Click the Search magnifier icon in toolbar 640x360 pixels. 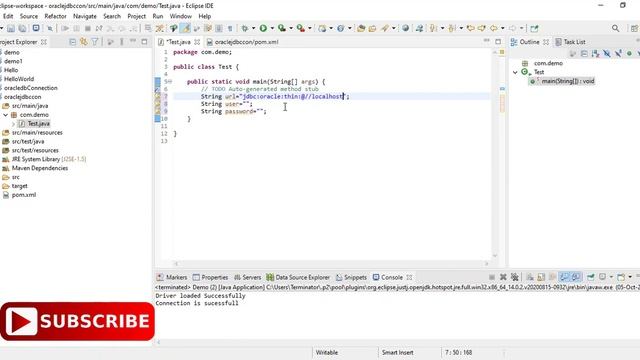click(616, 28)
